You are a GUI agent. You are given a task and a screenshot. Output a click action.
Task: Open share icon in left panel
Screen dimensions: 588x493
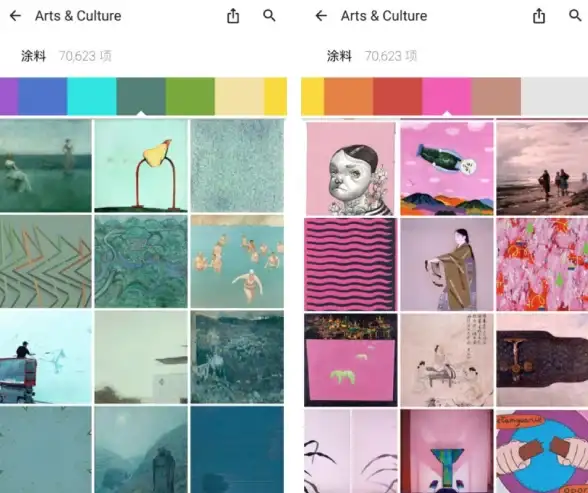coord(233,16)
